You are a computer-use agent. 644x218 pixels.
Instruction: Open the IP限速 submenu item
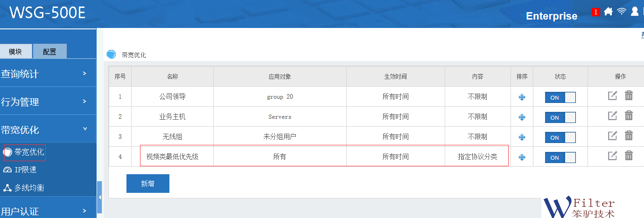click(25, 170)
